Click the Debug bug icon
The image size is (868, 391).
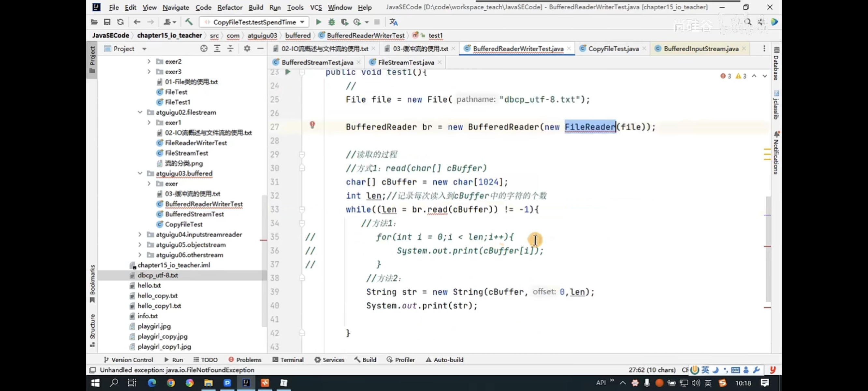(x=332, y=22)
